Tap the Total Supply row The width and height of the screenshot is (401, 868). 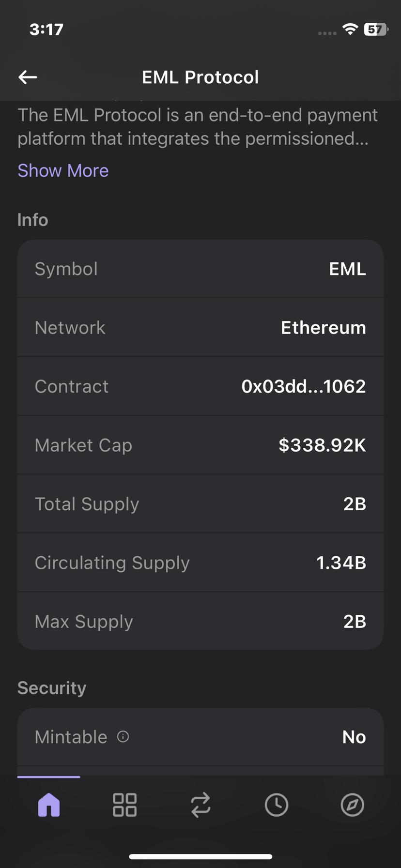coord(200,504)
